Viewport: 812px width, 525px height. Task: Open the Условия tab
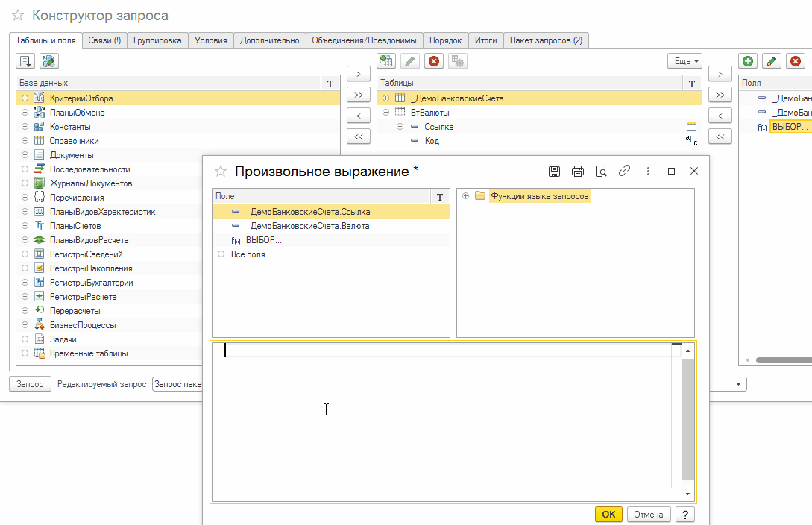coord(211,40)
